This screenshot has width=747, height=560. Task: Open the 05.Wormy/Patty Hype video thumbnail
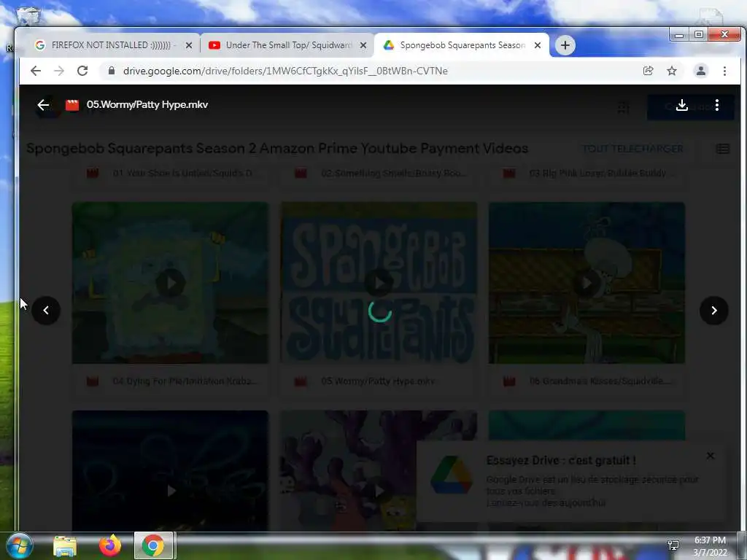coord(379,283)
